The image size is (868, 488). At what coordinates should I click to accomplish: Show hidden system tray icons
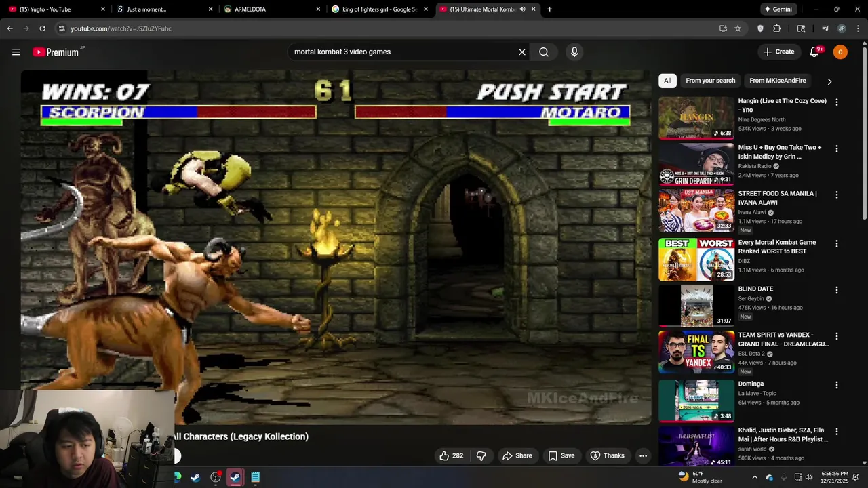[x=755, y=477]
